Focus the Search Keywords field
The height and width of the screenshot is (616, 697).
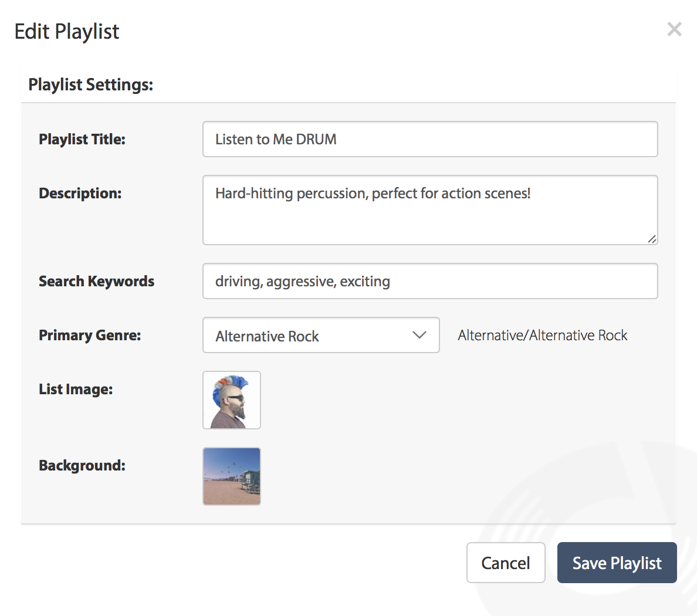pyautogui.click(x=430, y=281)
